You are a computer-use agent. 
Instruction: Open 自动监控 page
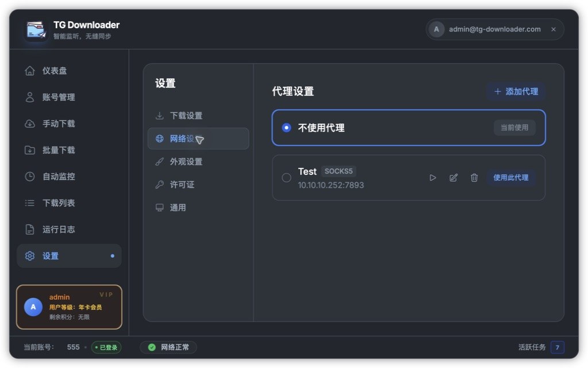pos(69,177)
